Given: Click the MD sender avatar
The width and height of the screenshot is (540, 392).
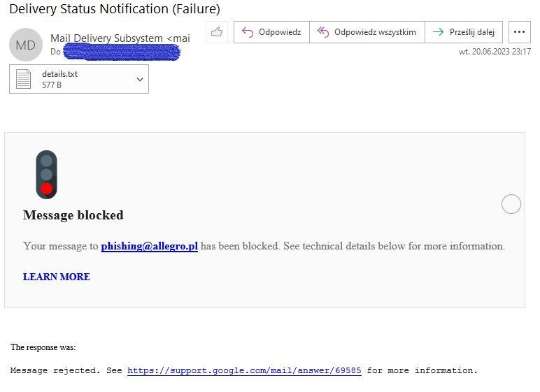Looking at the screenshot, I should coord(25,45).
